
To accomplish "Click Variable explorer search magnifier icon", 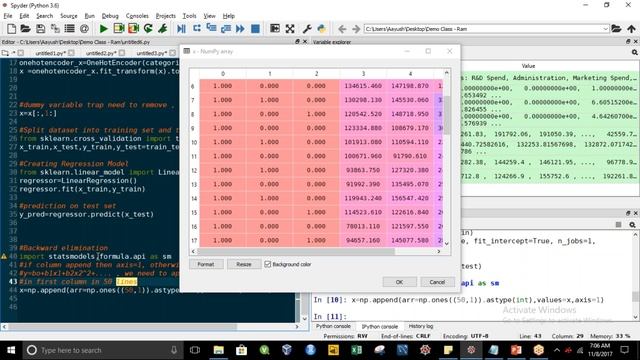I will 635,52.
